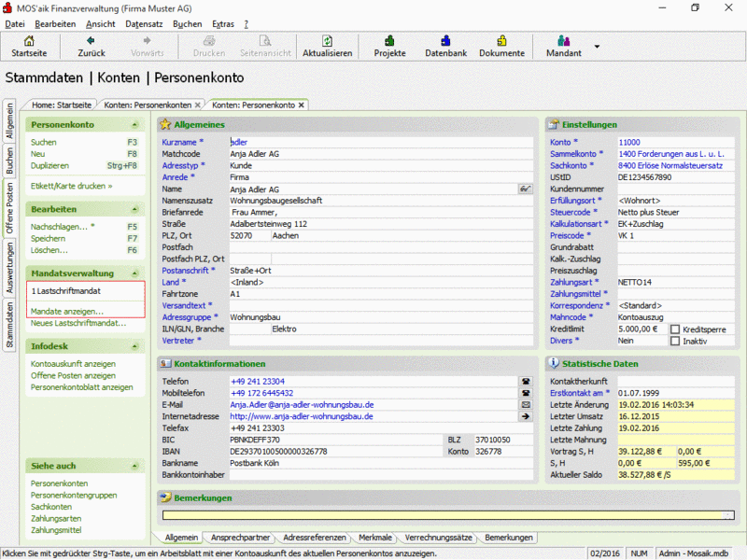Screen dimensions: 747x560
Task: Open the Bearbeiten menu
Action: coord(55,24)
